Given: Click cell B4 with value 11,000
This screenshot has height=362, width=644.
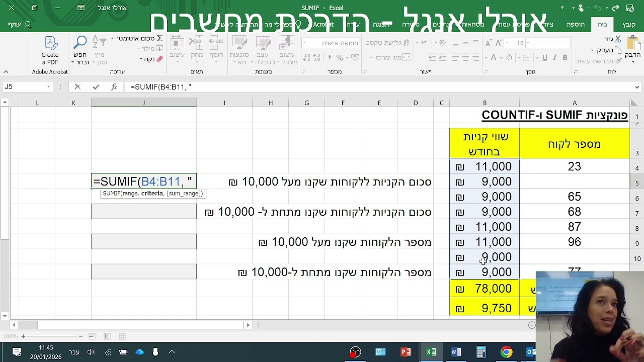Looking at the screenshot, I should tap(485, 166).
